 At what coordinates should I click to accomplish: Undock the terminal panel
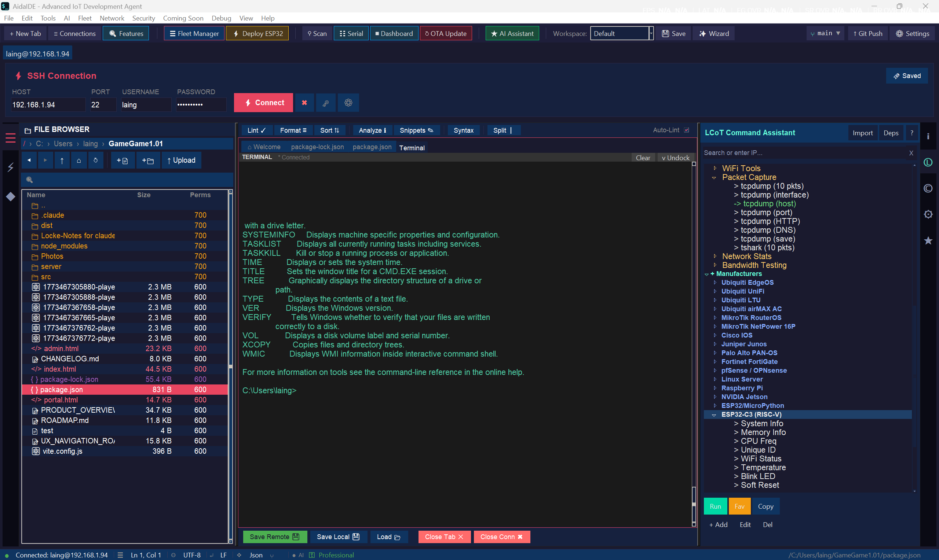pos(676,158)
